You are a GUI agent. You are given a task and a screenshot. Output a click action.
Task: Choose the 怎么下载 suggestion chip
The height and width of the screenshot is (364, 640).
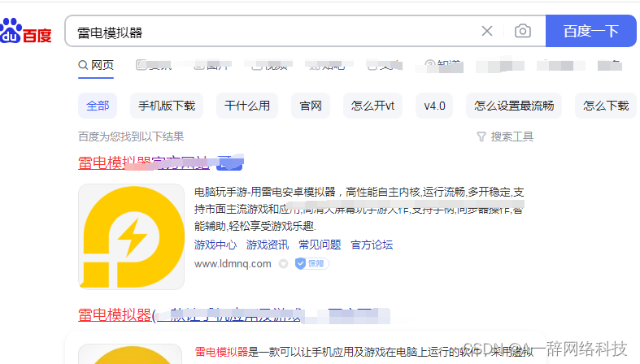click(x=606, y=106)
